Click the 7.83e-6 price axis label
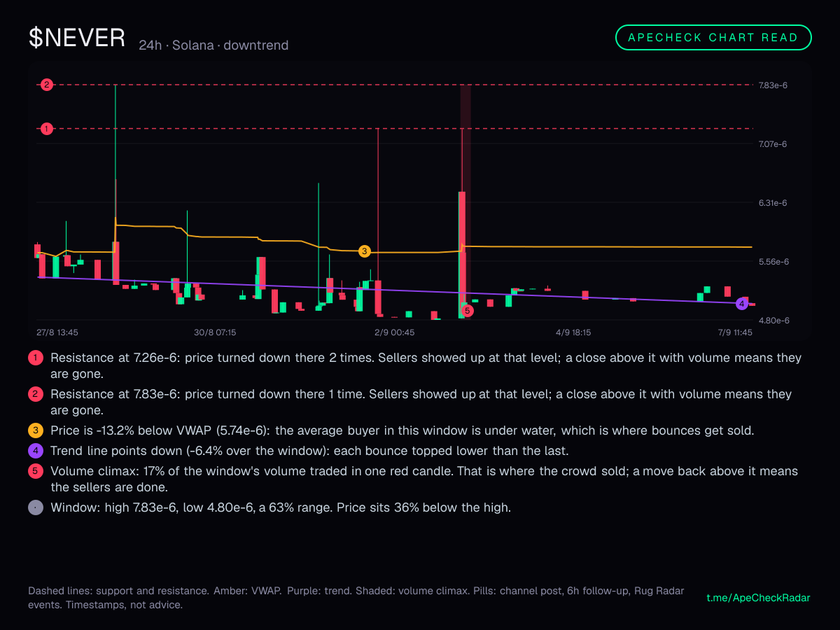This screenshot has height=630, width=840. (x=773, y=85)
